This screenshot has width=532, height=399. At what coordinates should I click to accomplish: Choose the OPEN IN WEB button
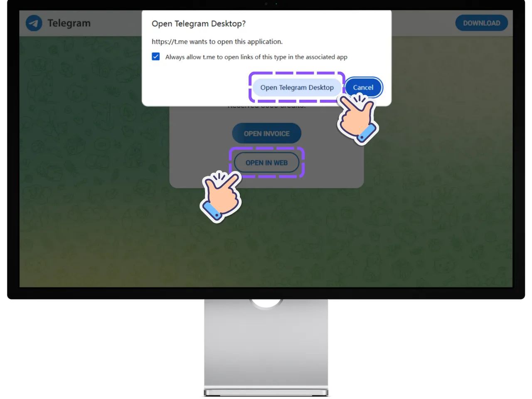click(266, 163)
